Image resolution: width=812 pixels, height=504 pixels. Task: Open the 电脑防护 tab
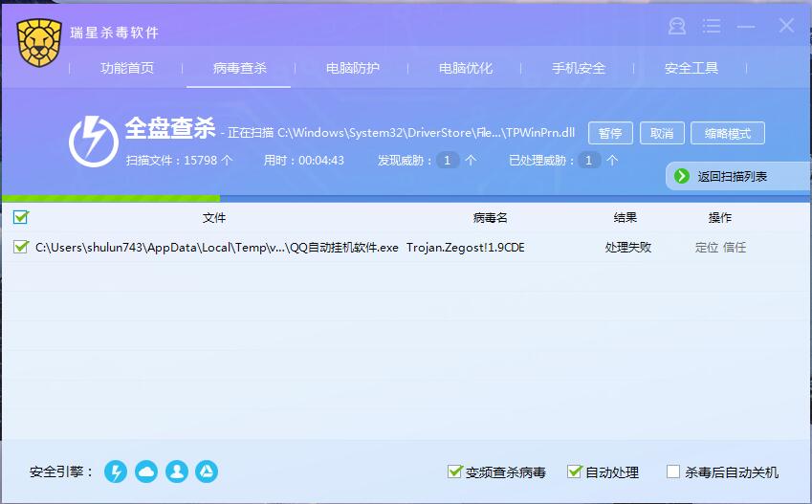(x=352, y=68)
